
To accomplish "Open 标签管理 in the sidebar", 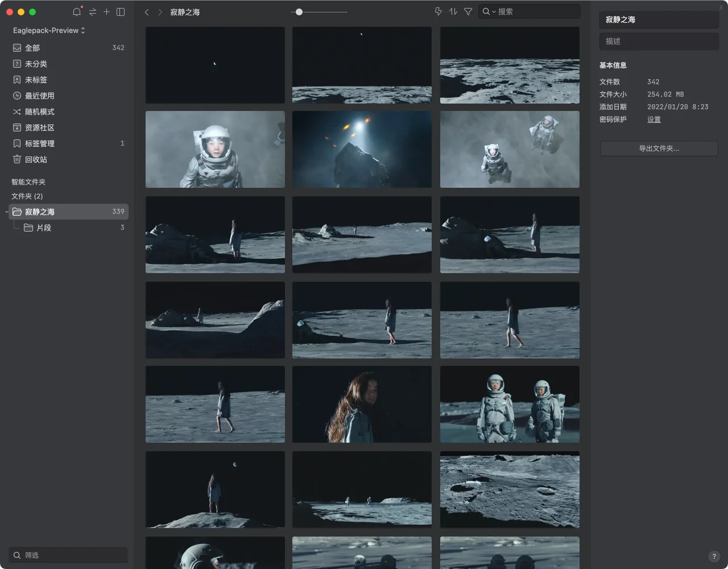I will (68, 143).
